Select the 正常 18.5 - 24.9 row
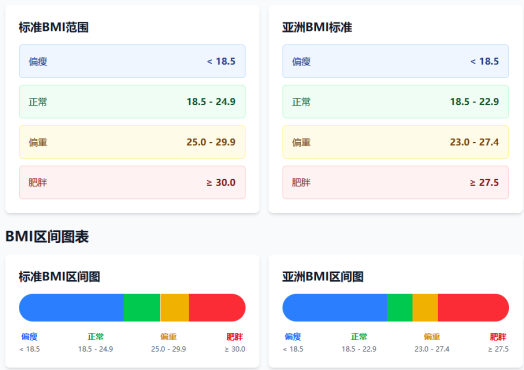 coord(132,102)
